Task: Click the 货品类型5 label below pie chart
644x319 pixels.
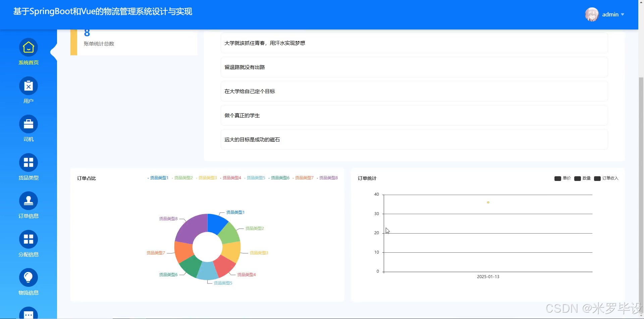Action: point(223,283)
